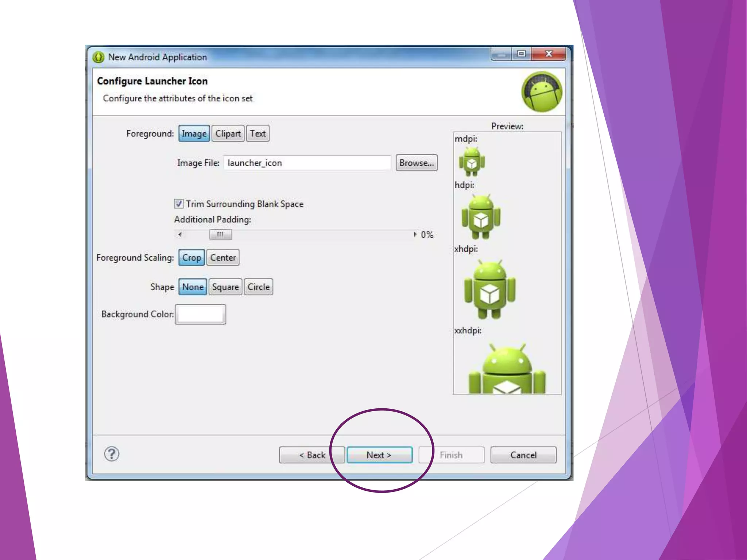Image resolution: width=747 pixels, height=560 pixels.
Task: Click the xhdpi preview Android icon
Action: [x=489, y=290]
